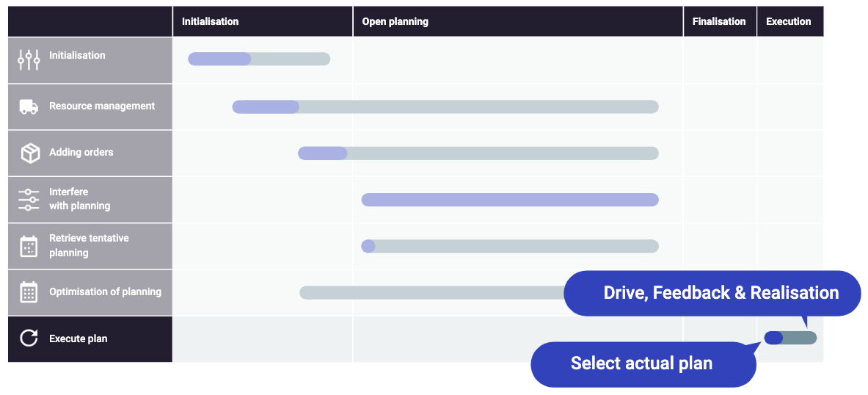Viewport: 868px width, 395px height.
Task: Click the Execute plan blue bar segment
Action: [773, 338]
